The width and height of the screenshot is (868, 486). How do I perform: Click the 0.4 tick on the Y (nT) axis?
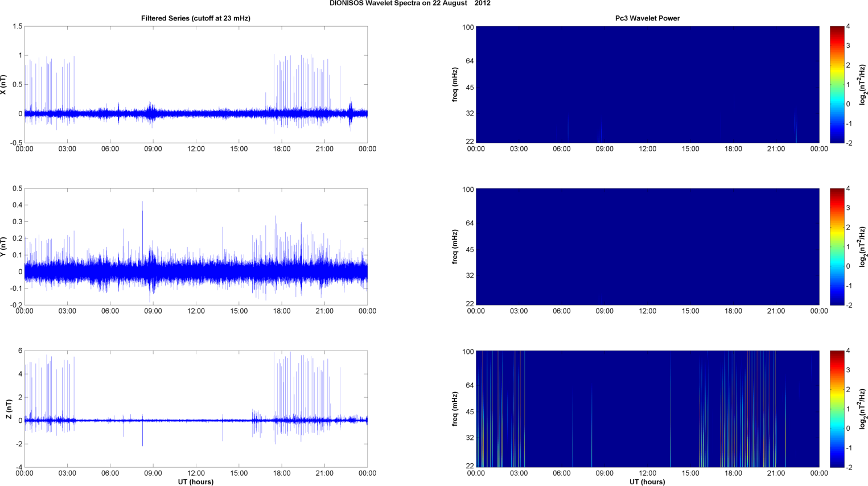(x=17, y=205)
